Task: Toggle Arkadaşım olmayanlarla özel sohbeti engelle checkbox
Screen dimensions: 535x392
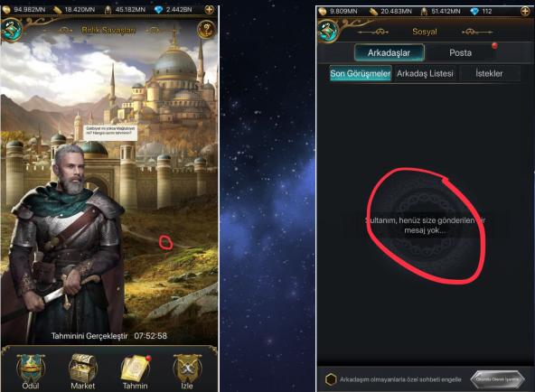Action: click(331, 379)
